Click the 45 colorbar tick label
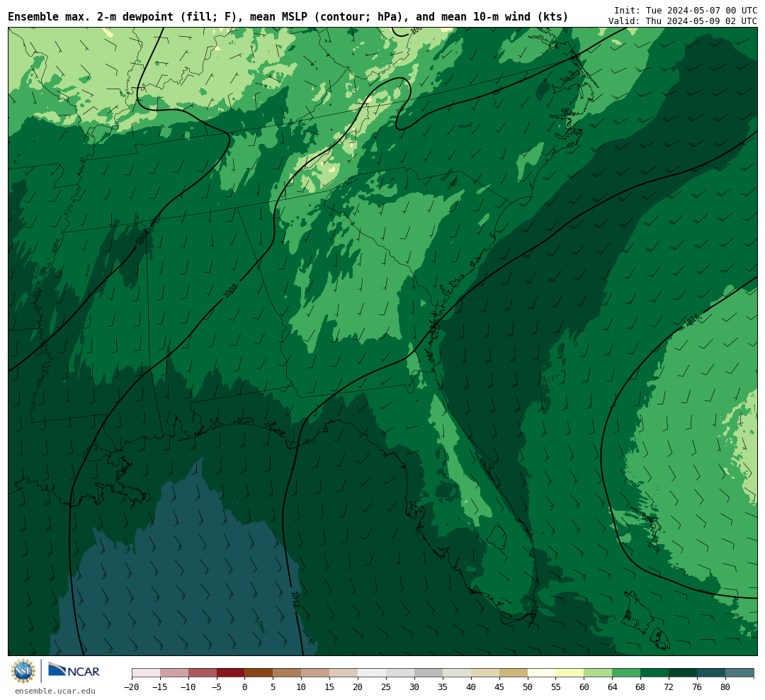The image size is (765, 700). [499, 687]
